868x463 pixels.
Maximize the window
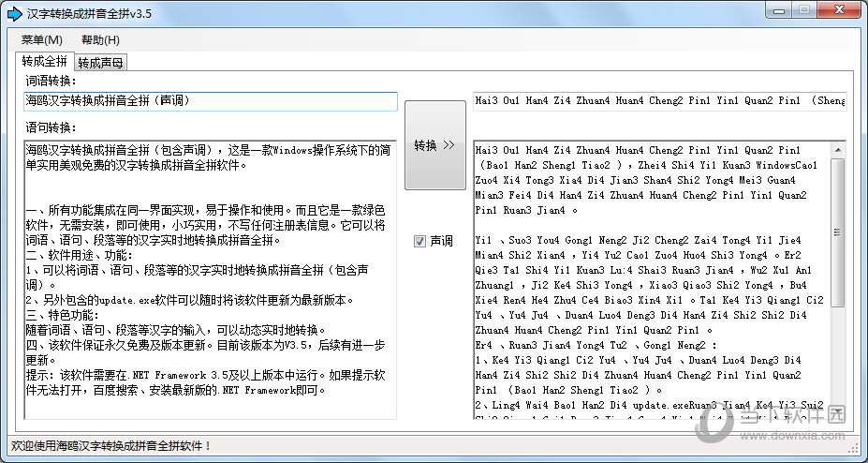803,10
